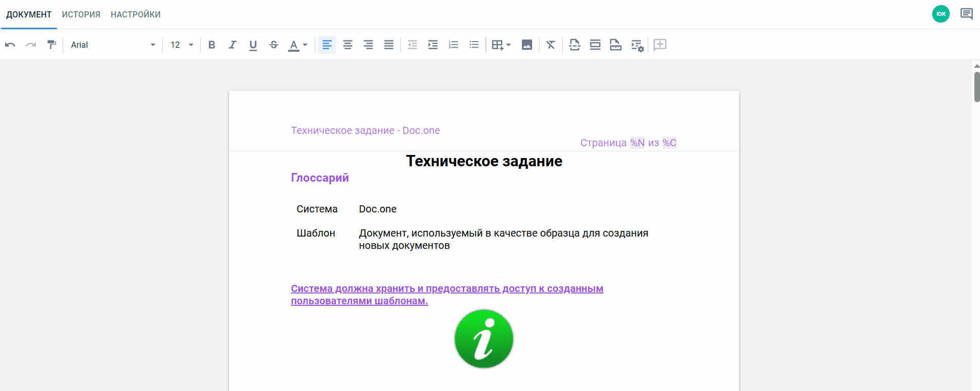Undo the last action
This screenshot has height=391, width=980.
[10, 45]
